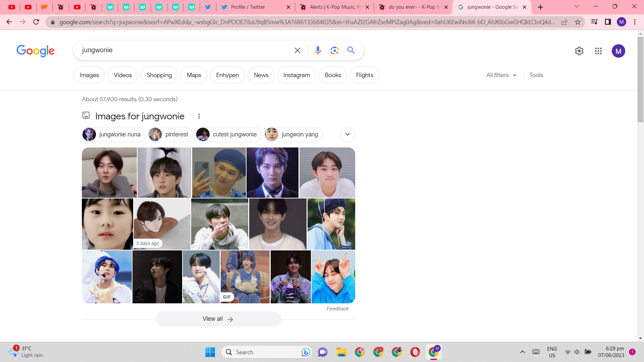This screenshot has height=362, width=644.
Task: Expand more image suggestion chips
Action: (x=347, y=134)
